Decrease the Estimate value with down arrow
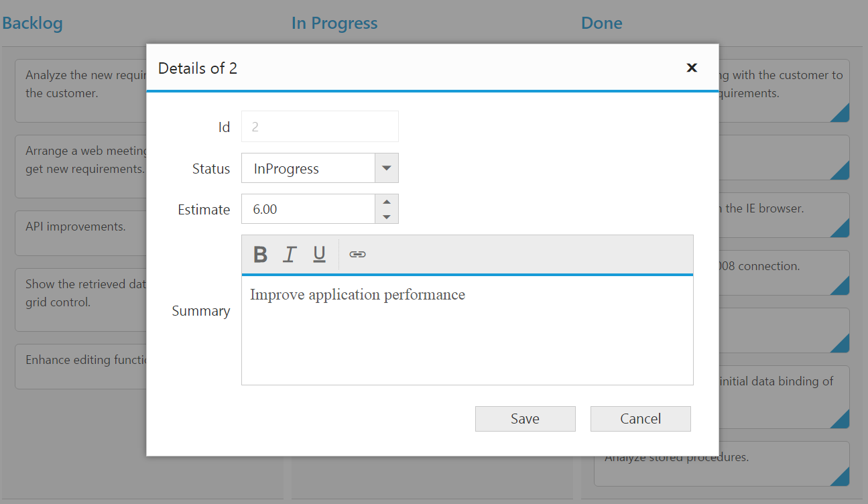The image size is (868, 504). pos(386,216)
